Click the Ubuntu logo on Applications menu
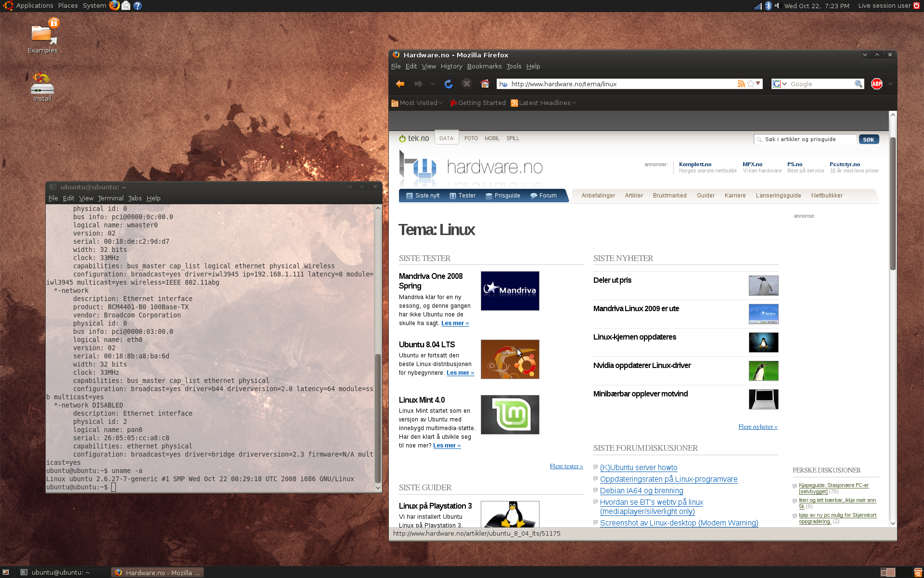 pyautogui.click(x=8, y=6)
